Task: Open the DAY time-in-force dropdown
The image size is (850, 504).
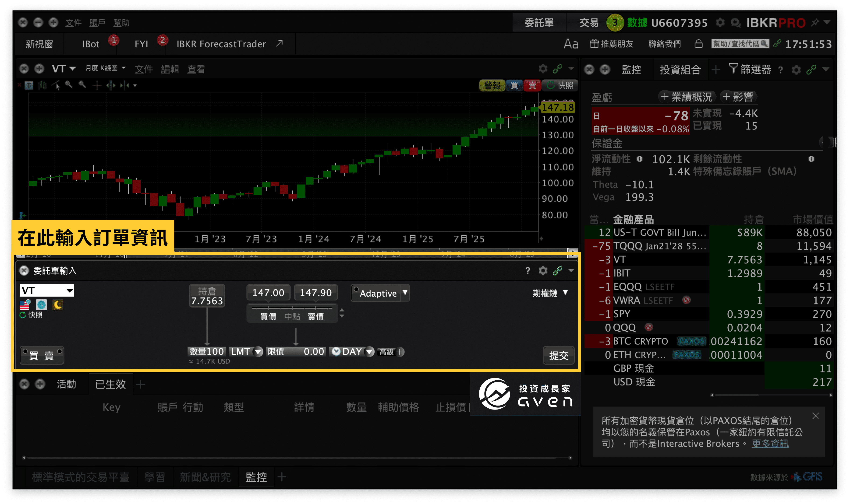Action: pos(370,352)
